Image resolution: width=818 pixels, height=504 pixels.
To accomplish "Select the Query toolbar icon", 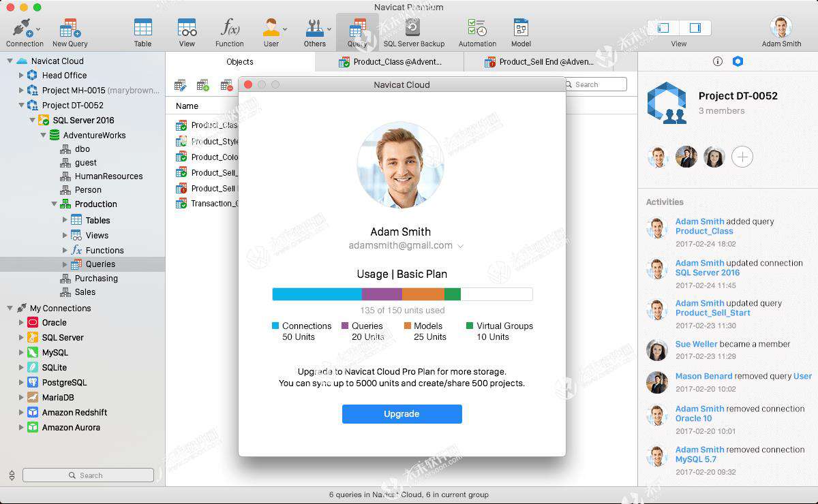I will coord(357,29).
